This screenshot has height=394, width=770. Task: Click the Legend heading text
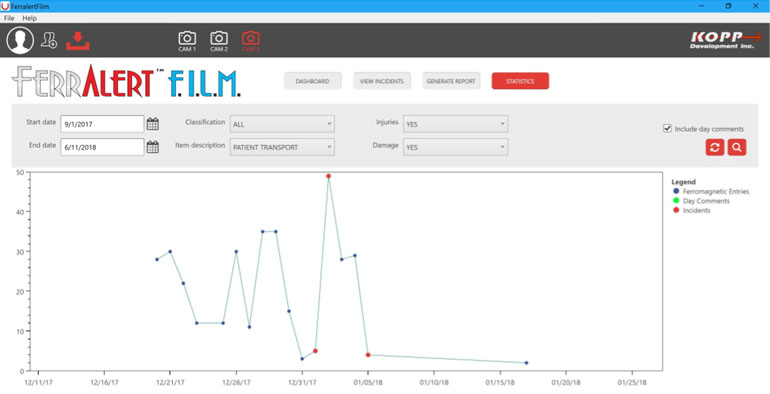pos(684,182)
